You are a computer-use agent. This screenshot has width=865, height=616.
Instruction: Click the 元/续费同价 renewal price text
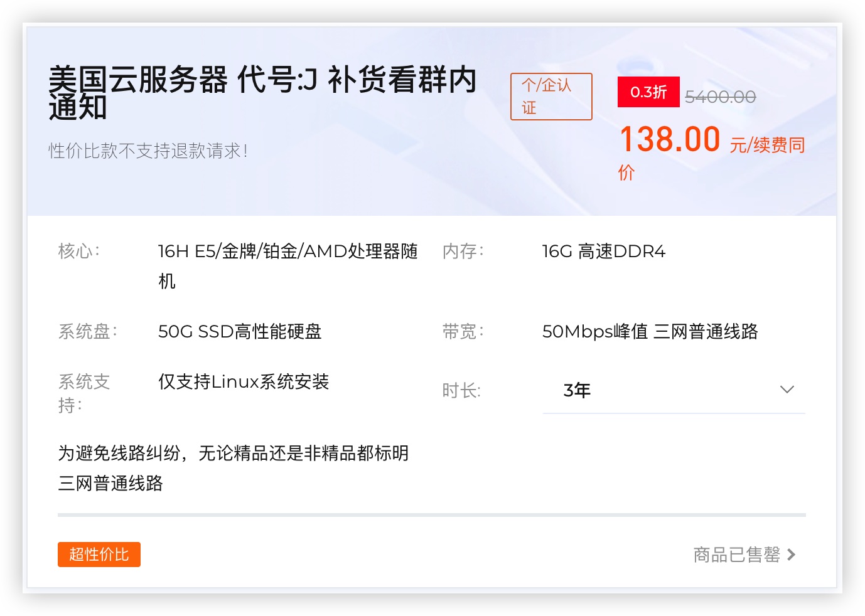click(x=766, y=146)
